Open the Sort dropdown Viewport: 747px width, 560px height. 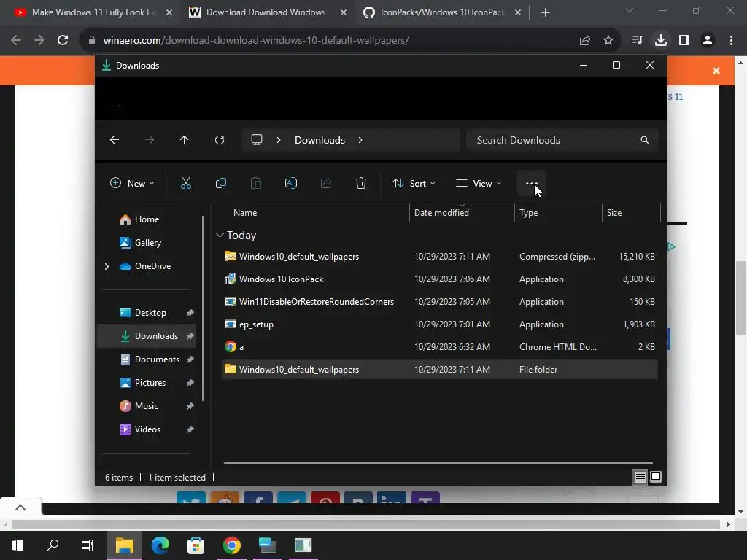414,183
